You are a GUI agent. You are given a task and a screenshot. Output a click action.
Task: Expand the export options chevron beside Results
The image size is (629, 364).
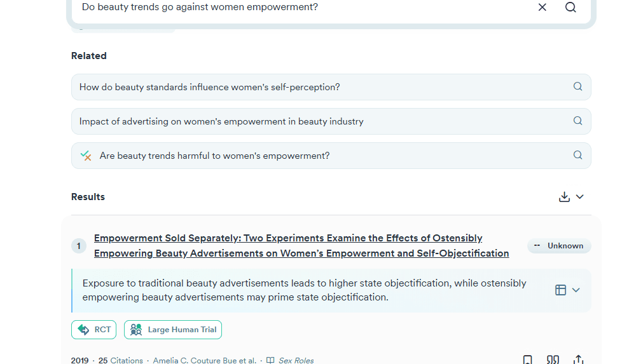579,197
